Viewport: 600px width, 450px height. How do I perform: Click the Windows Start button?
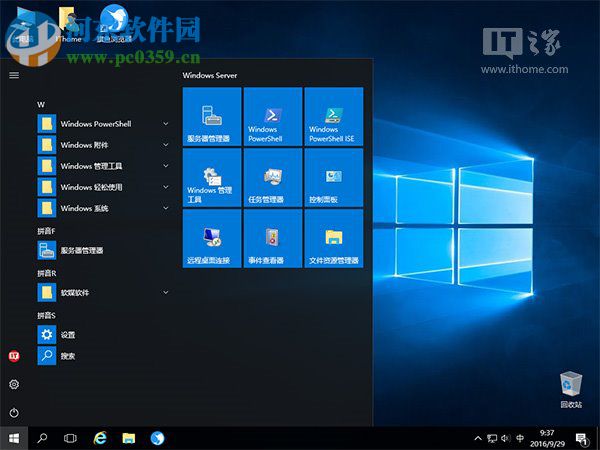pyautogui.click(x=14, y=438)
